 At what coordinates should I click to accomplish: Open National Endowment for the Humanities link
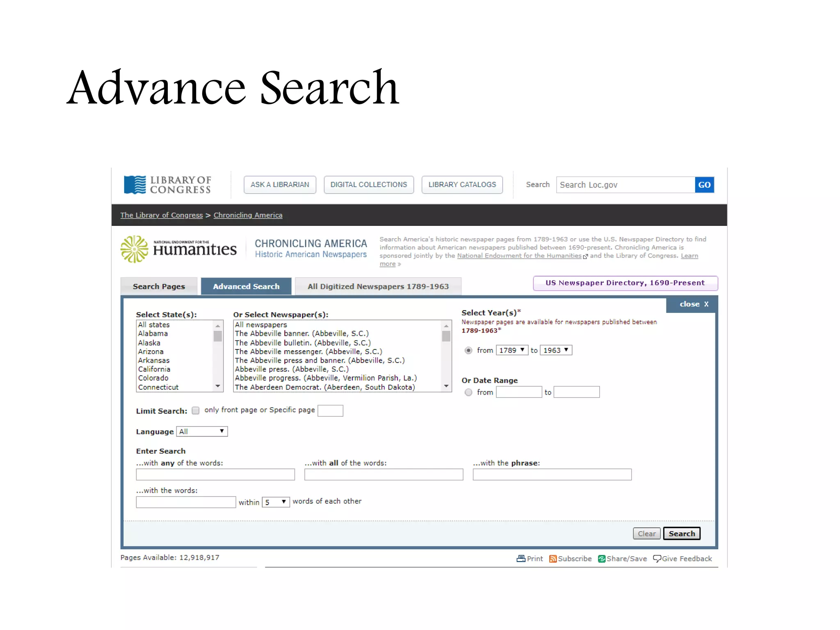point(519,256)
